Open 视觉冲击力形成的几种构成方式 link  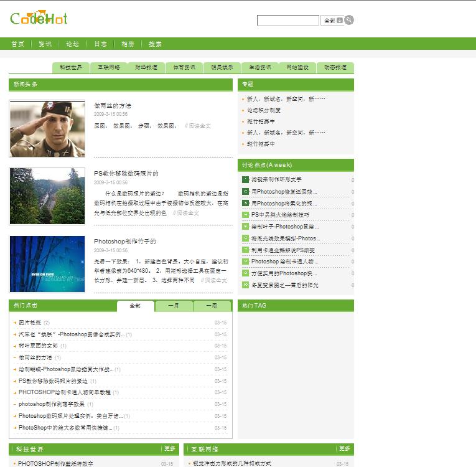[232, 463]
